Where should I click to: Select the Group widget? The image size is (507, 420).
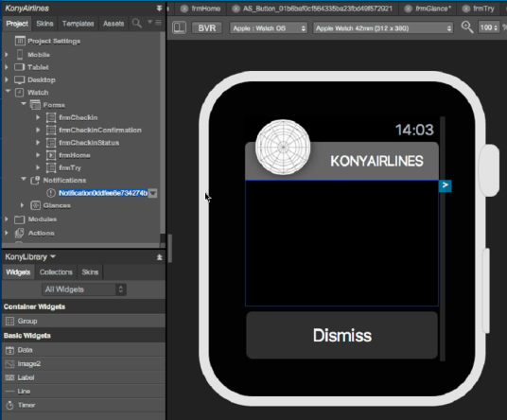click(x=83, y=321)
